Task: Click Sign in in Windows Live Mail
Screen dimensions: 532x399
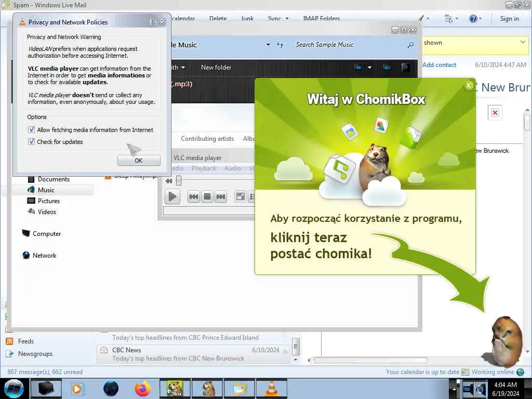Action: pyautogui.click(x=509, y=19)
